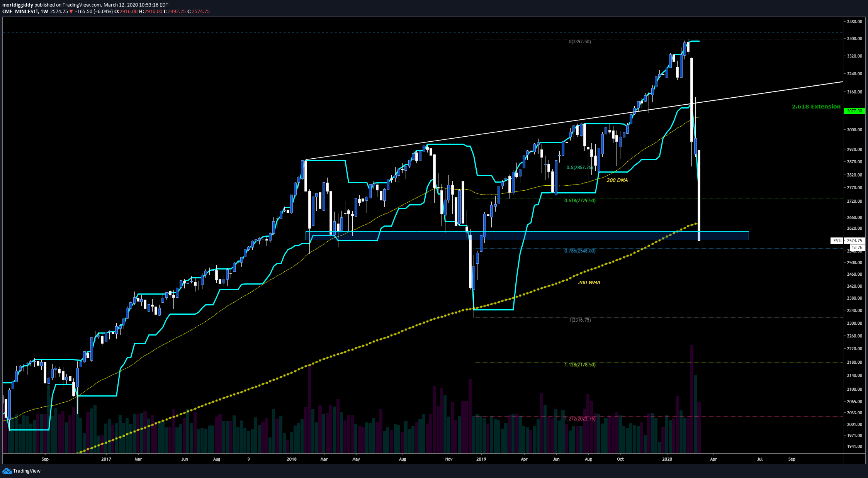Click the 2019 year marker on time axis
This screenshot has width=868, height=478.
coord(481,459)
